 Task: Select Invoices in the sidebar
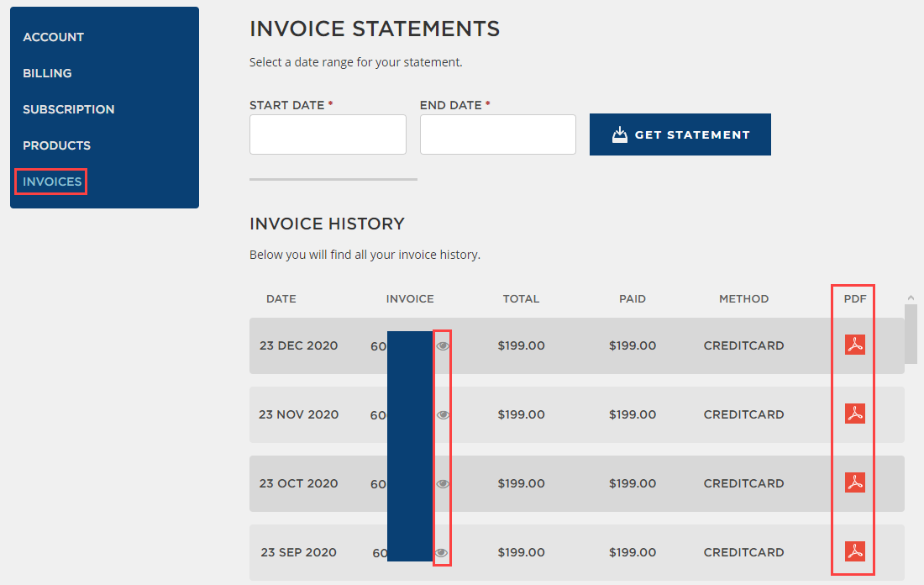pyautogui.click(x=52, y=182)
